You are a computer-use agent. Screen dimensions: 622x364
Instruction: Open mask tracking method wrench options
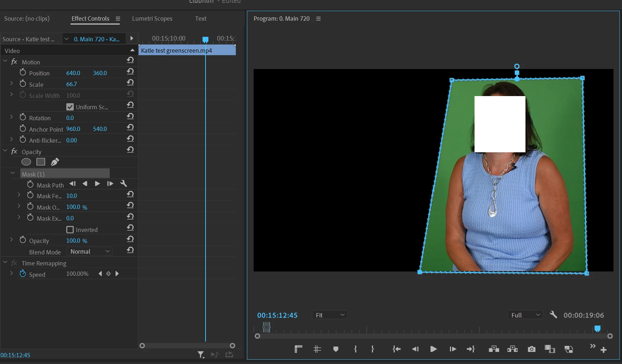tap(124, 184)
